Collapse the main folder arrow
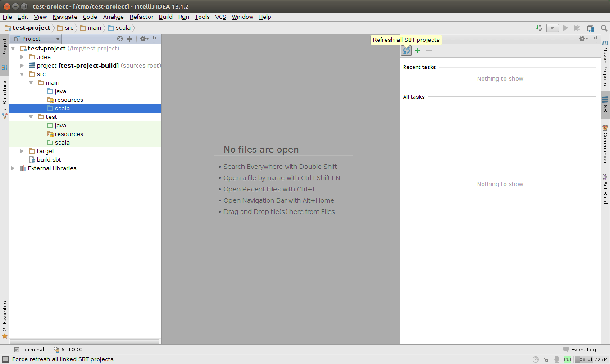Viewport: 610px width, 364px height. (31, 82)
